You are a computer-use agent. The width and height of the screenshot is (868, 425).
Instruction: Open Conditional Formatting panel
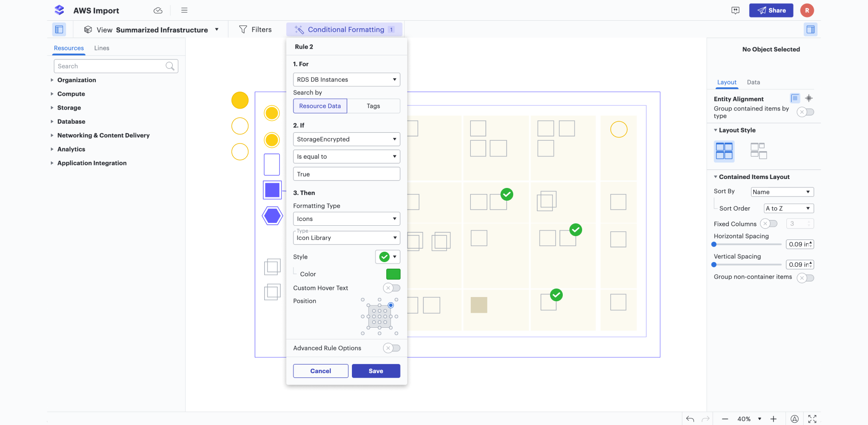[x=344, y=29]
